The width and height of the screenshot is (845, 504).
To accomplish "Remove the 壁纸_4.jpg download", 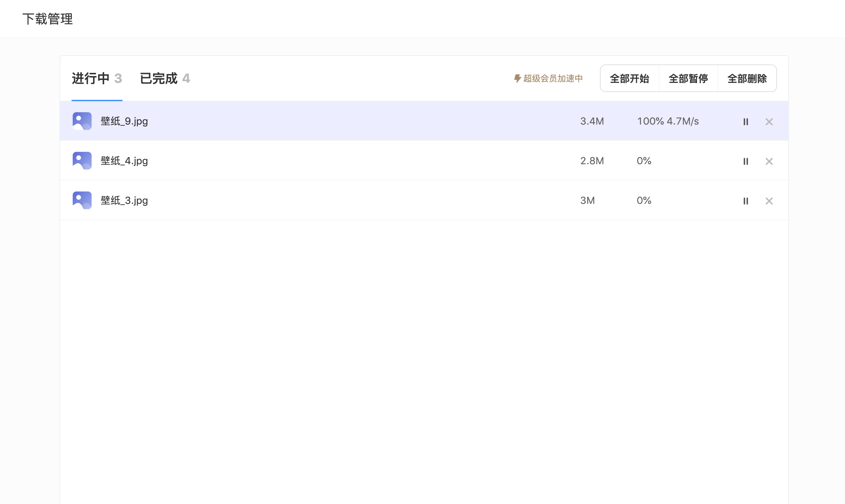I will (x=769, y=160).
